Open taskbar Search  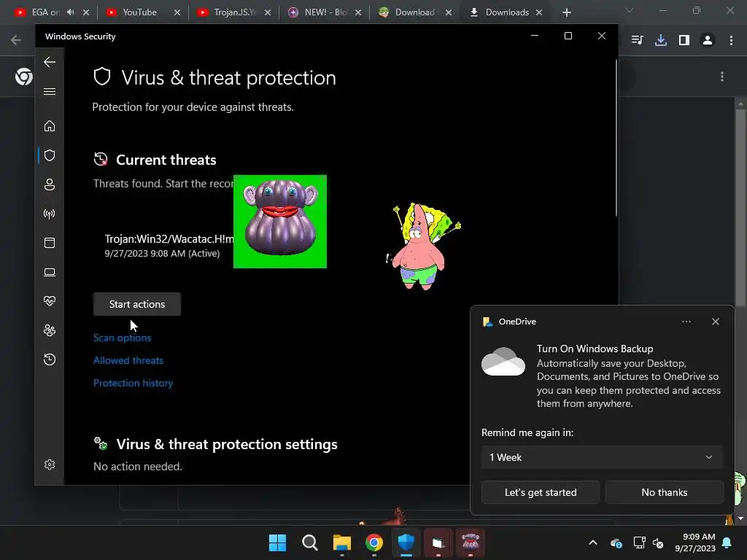(x=309, y=542)
